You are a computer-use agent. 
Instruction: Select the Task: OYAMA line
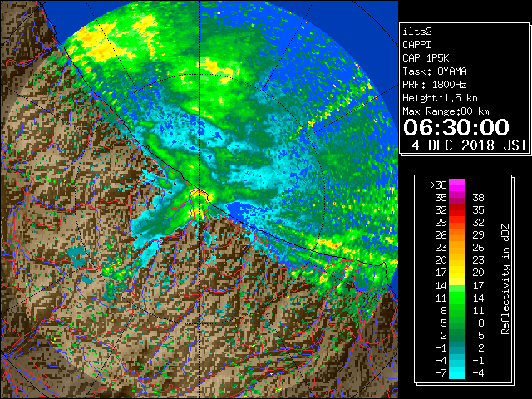435,71
